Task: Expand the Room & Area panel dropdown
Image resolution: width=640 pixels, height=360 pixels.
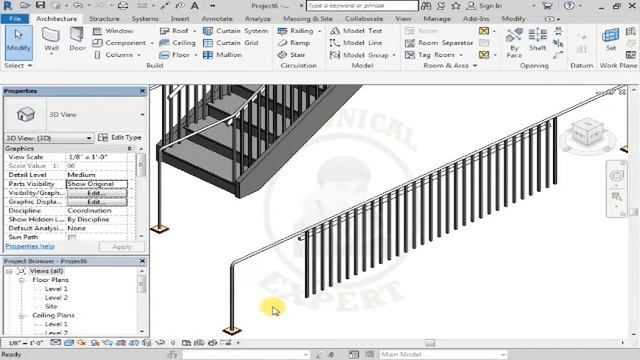Action: [451, 65]
